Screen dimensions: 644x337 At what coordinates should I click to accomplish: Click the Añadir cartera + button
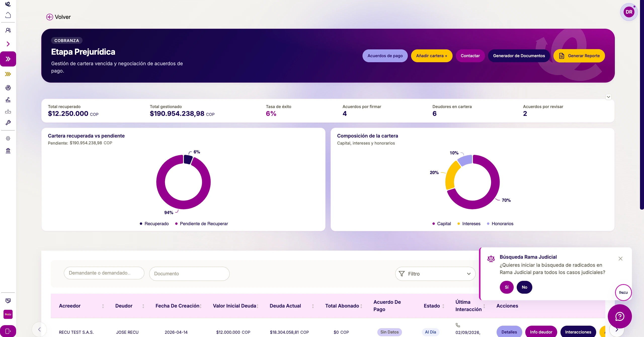coord(432,56)
